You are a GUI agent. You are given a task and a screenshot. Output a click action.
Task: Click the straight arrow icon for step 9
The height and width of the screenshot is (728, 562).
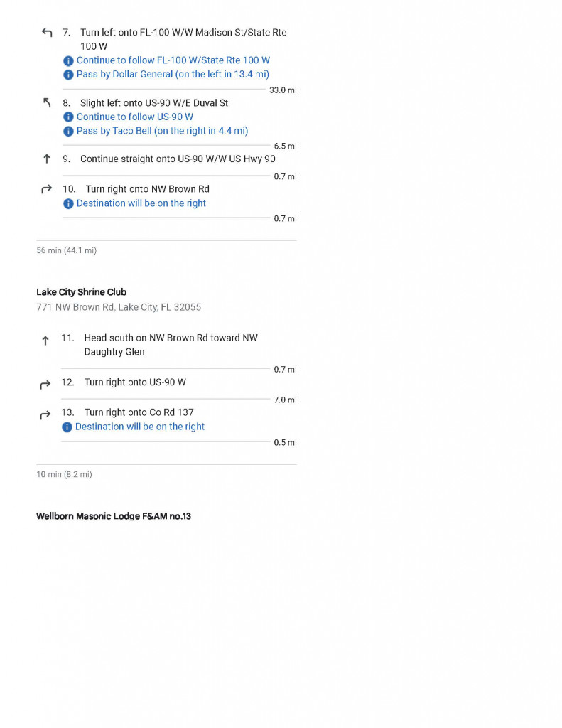[46, 159]
